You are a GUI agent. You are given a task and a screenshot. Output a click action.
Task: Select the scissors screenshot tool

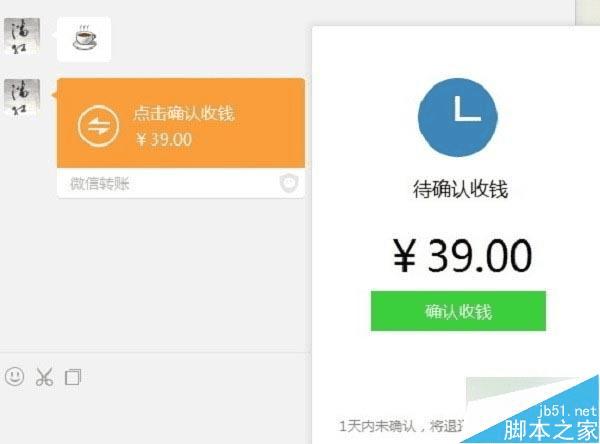[44, 377]
